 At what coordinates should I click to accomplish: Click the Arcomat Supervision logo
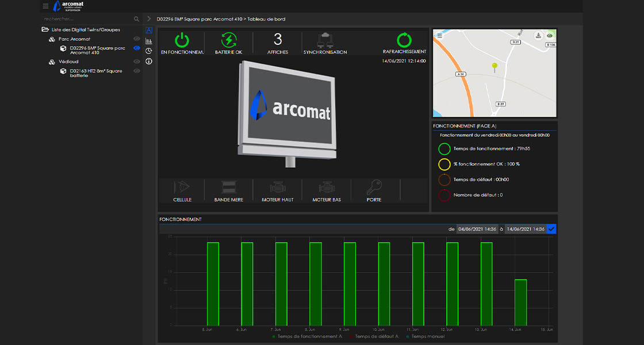point(68,6)
